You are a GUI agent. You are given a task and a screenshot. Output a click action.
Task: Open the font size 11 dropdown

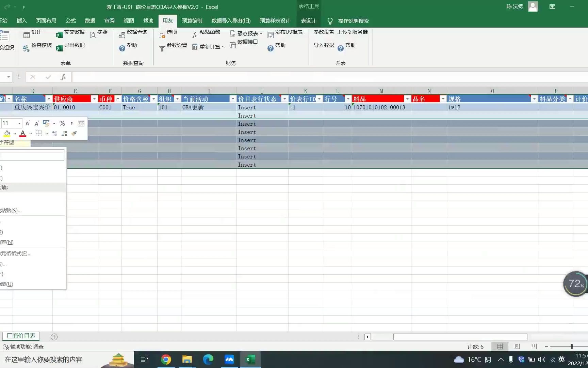(19, 123)
